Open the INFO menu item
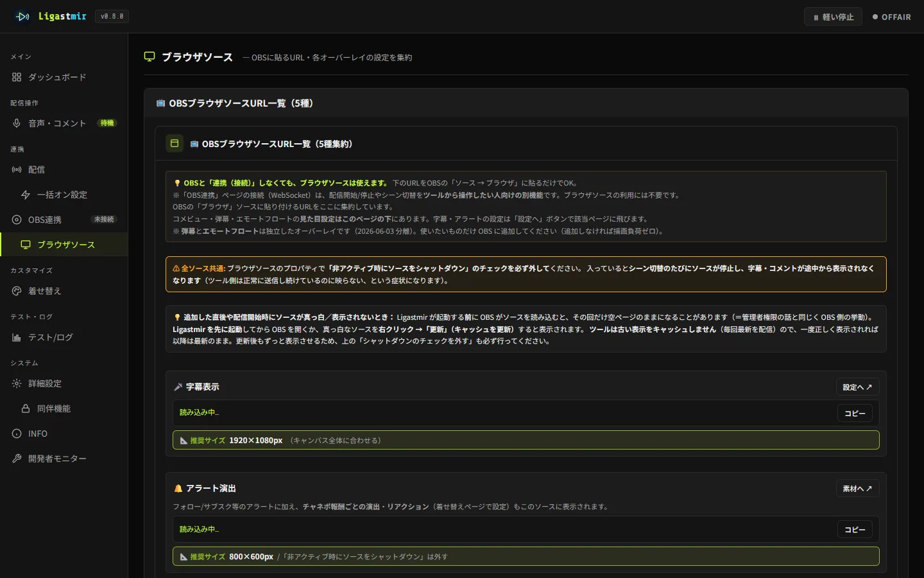 click(x=64, y=433)
